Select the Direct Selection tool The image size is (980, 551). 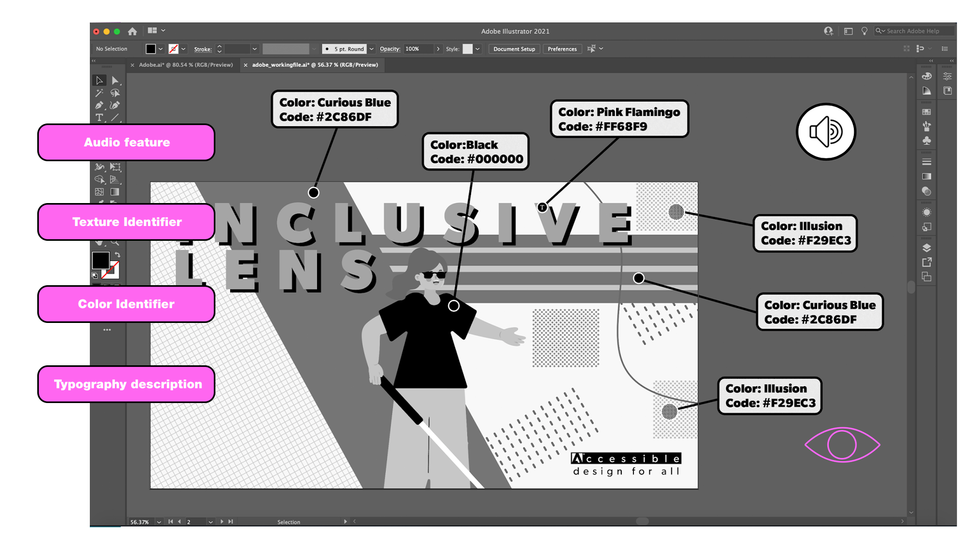coord(115,81)
